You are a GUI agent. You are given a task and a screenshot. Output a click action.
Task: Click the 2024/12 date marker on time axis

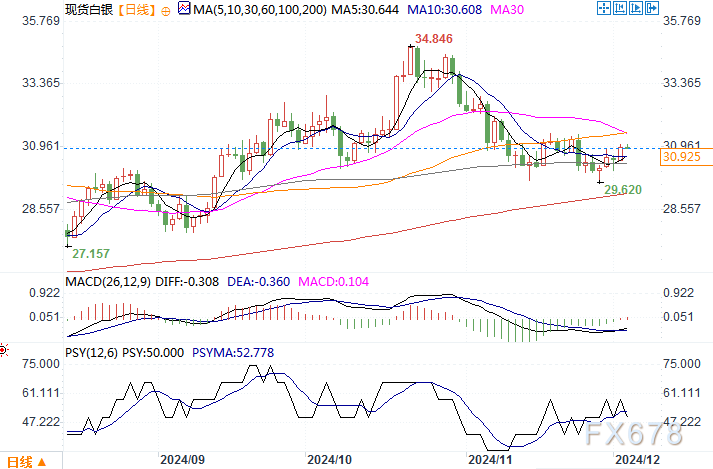[x=638, y=460]
